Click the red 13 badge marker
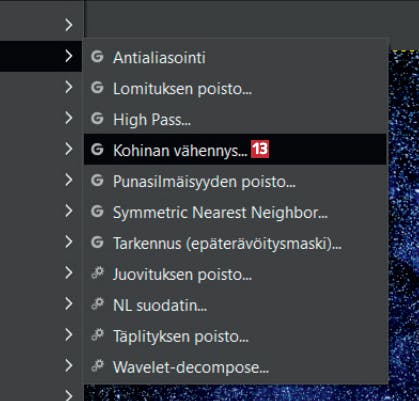419x401 pixels. (260, 149)
